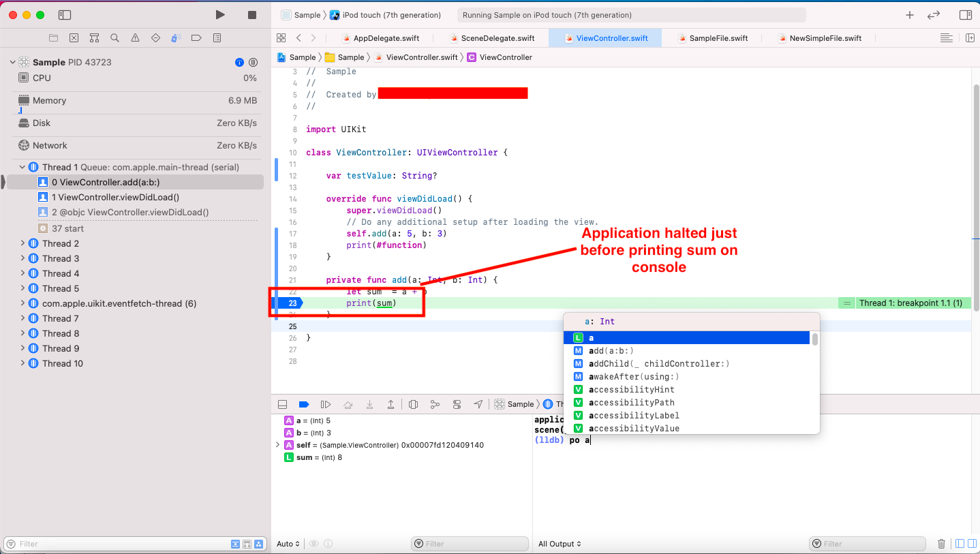Toggle the inspectors panel

(x=965, y=15)
